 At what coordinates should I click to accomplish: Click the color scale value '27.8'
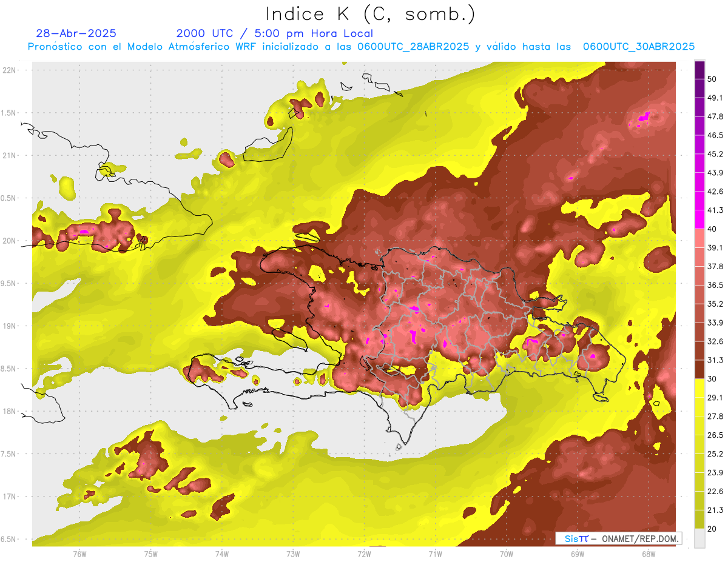point(715,416)
